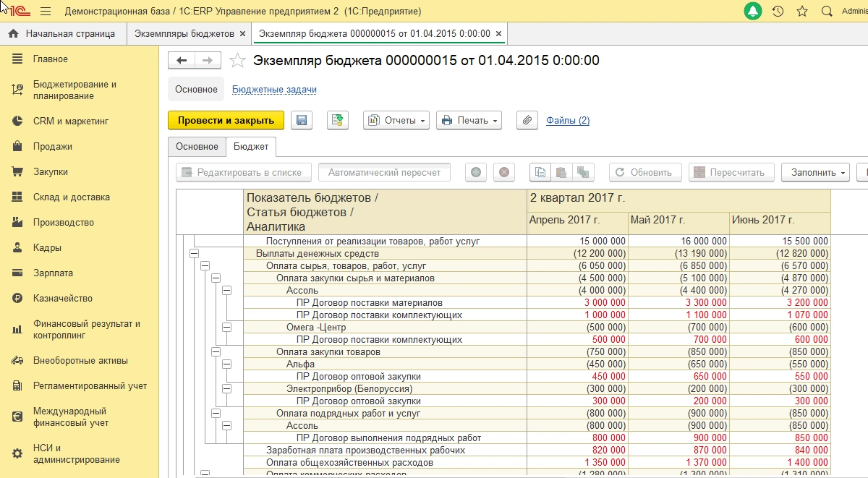868x478 pixels.
Task: Star this budget document as favorite
Action: 237,61
